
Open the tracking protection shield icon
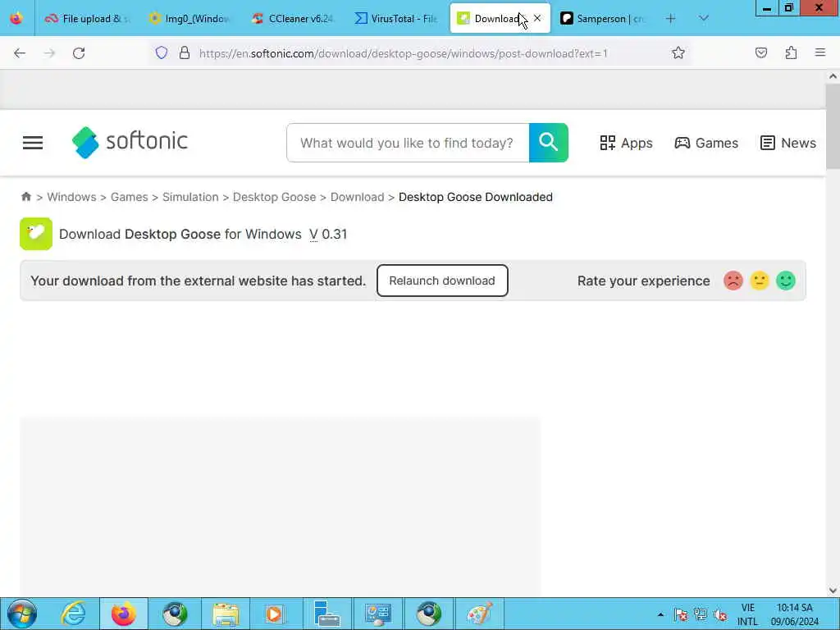click(x=162, y=52)
